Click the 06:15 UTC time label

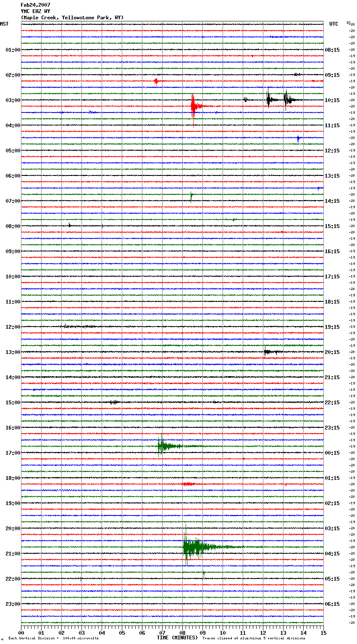coord(332,604)
